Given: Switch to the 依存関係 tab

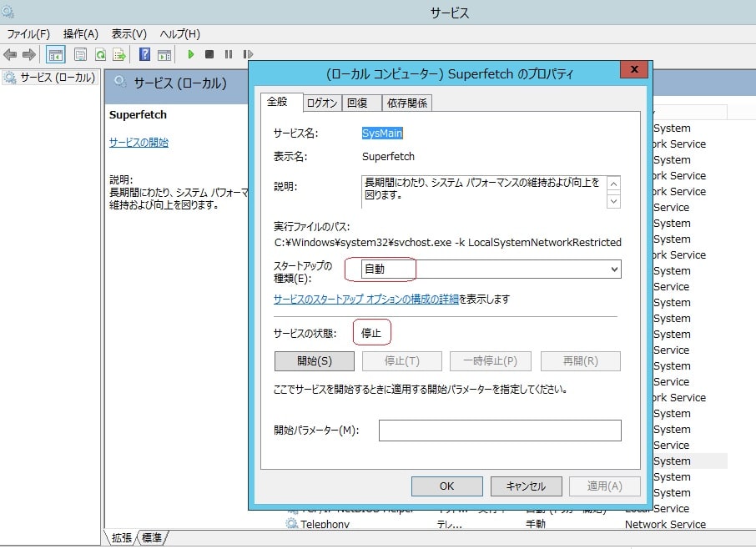Looking at the screenshot, I should (x=407, y=103).
